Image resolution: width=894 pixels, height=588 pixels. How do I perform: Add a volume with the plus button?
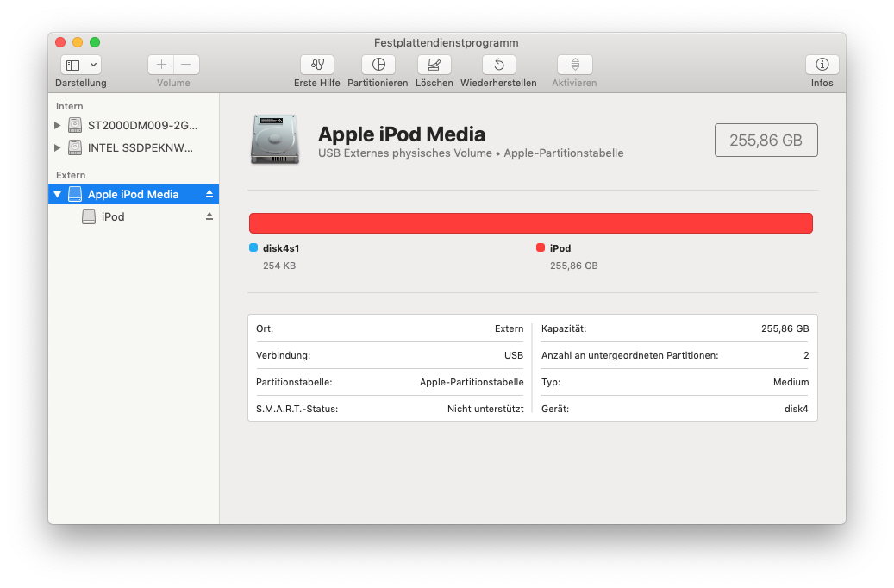click(161, 65)
